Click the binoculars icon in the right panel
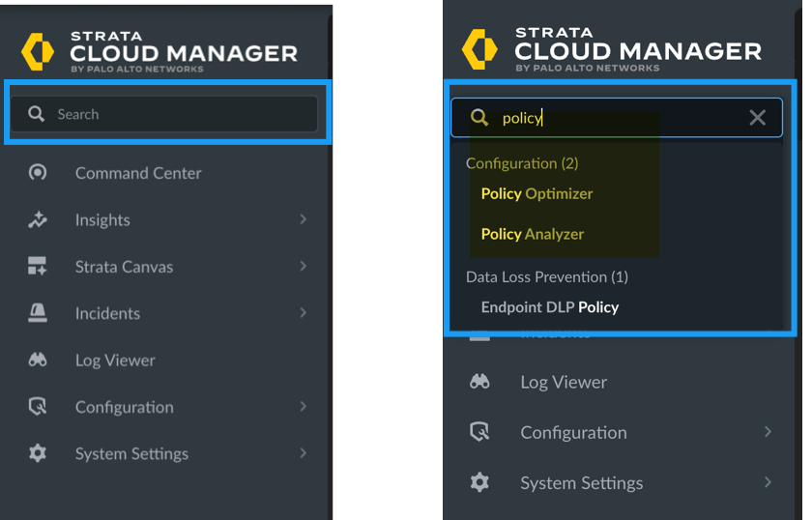812x520 pixels. pyautogui.click(x=479, y=382)
